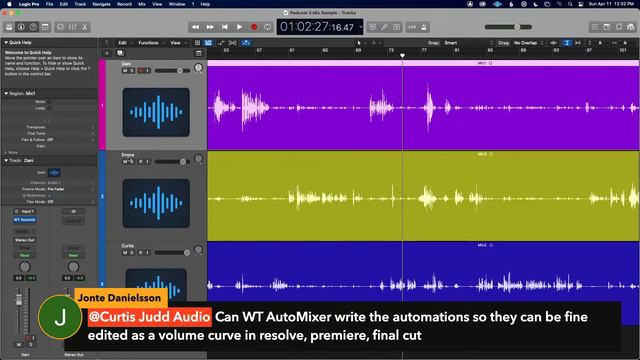Open the Note Pads panel
The height and width of the screenshot is (360, 640).
(607, 27)
